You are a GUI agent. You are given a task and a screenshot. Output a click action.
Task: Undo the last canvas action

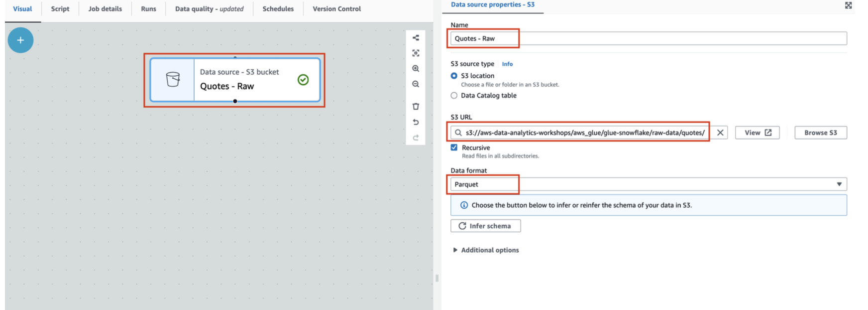click(416, 122)
